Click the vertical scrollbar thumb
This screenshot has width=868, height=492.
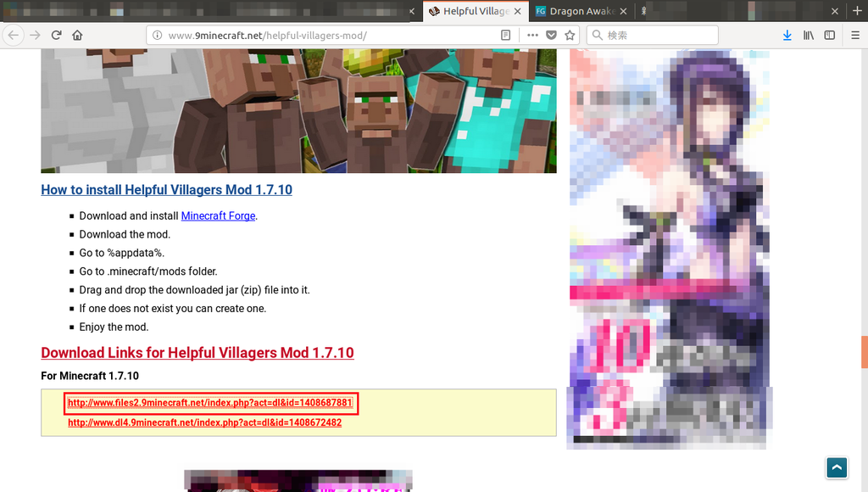[864, 352]
